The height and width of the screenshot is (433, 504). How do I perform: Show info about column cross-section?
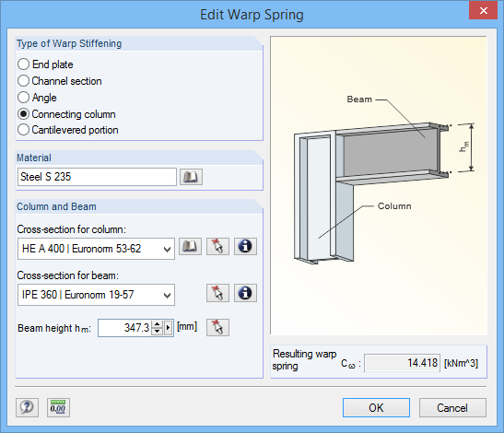click(245, 247)
